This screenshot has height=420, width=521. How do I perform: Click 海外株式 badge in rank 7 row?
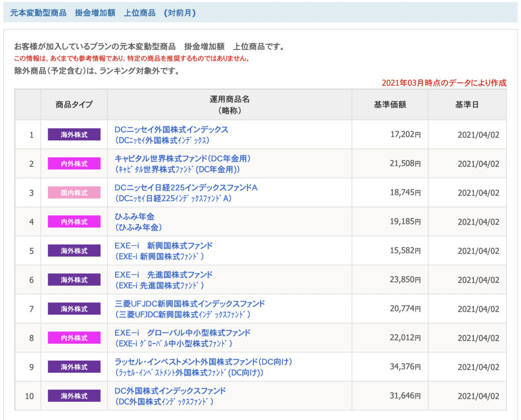point(74,309)
